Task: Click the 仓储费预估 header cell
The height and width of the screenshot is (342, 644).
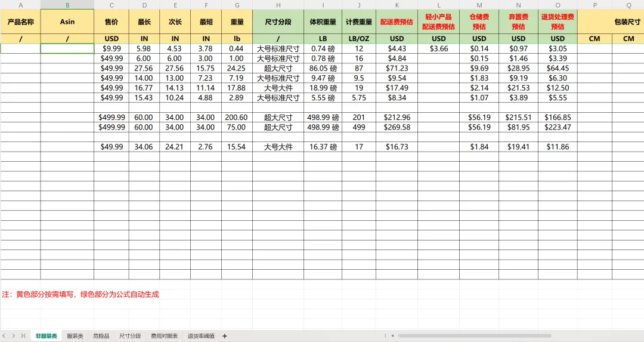Action: [x=479, y=22]
